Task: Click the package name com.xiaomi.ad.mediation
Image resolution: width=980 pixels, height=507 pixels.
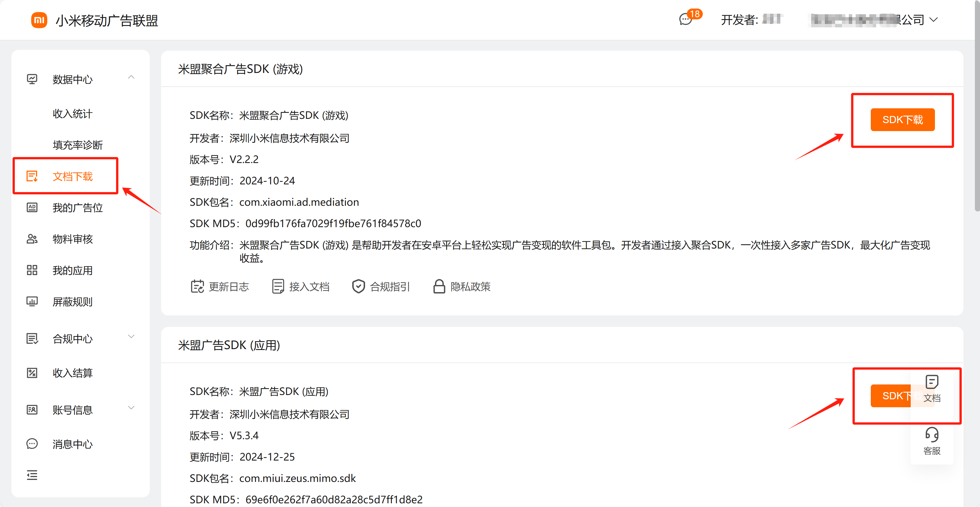Action: click(299, 202)
